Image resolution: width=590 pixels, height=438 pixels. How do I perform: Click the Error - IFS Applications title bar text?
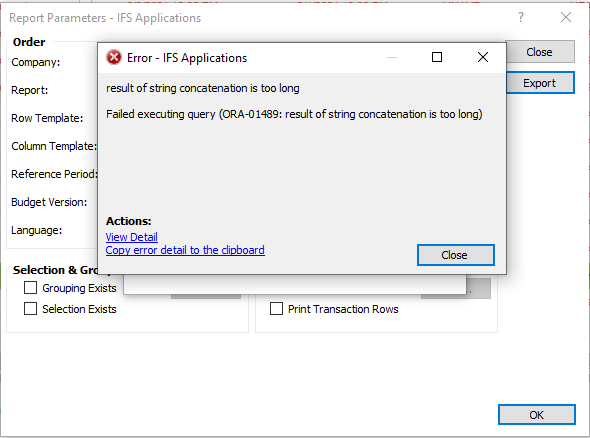(x=187, y=58)
